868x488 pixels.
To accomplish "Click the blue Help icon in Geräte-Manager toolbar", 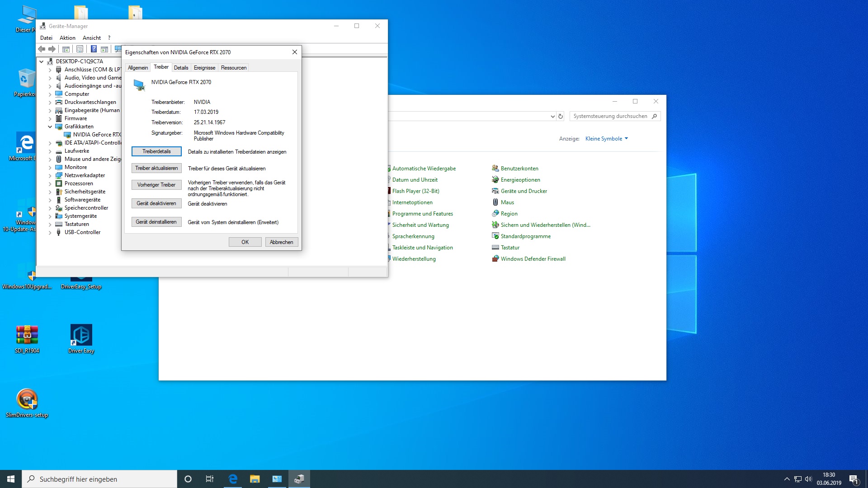I will (x=94, y=49).
